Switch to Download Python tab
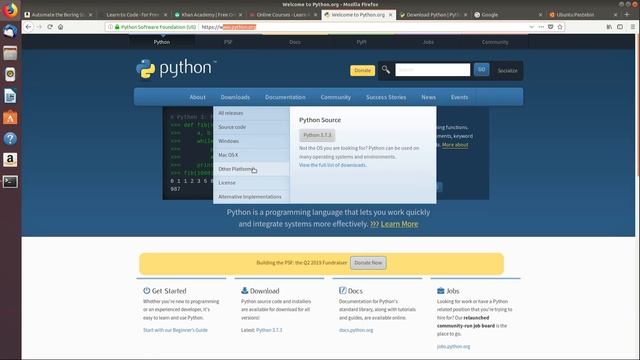The image size is (640, 360). [x=433, y=15]
